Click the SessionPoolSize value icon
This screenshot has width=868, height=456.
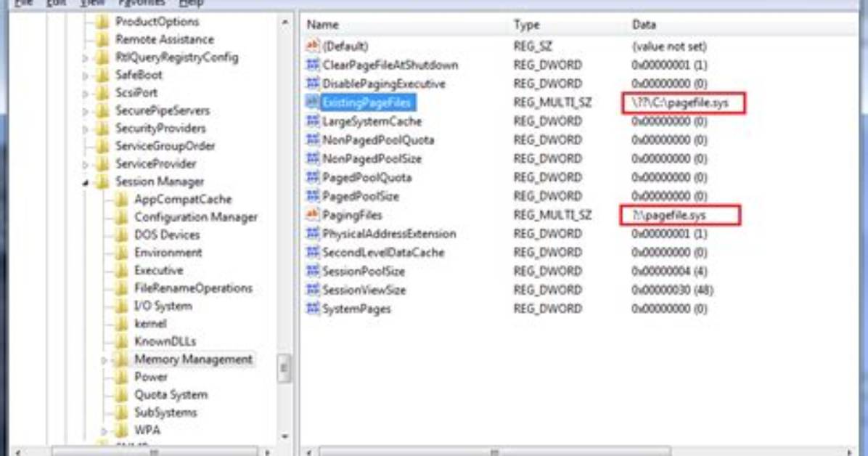click(x=313, y=271)
